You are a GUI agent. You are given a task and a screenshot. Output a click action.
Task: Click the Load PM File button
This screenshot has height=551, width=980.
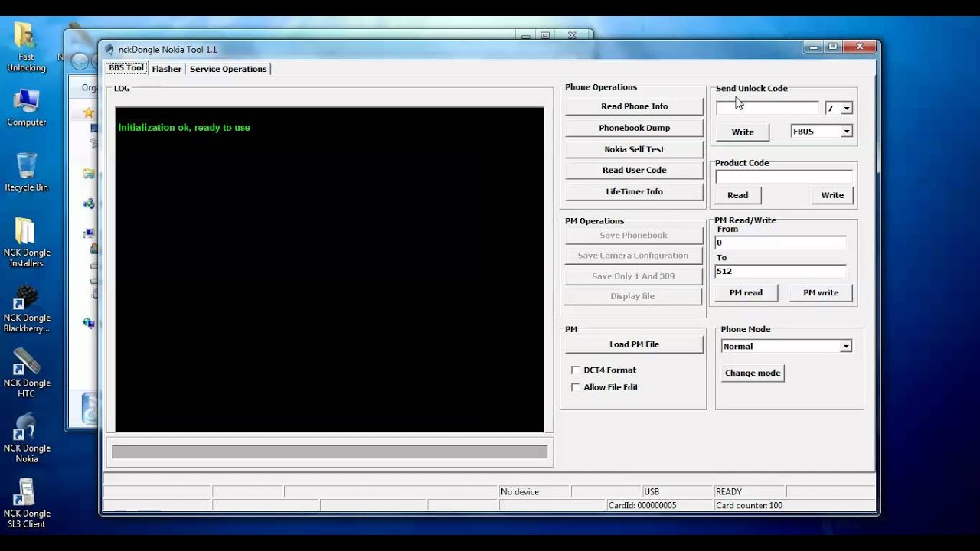634,344
